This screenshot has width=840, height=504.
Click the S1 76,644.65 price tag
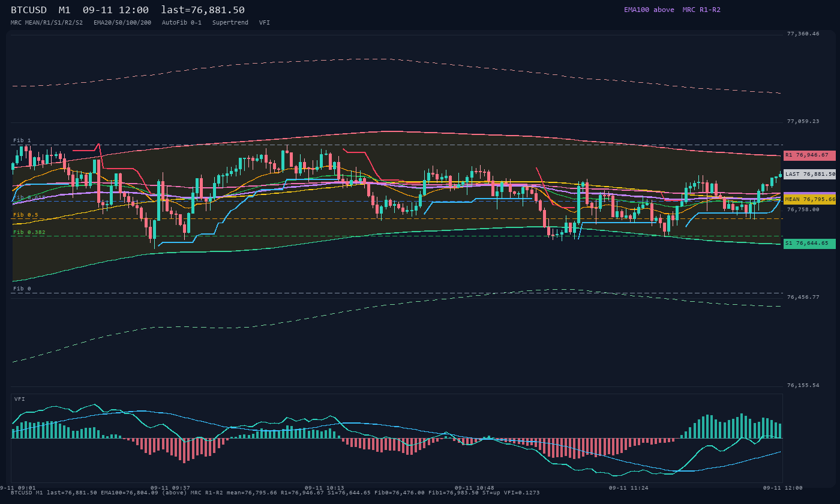(809, 244)
